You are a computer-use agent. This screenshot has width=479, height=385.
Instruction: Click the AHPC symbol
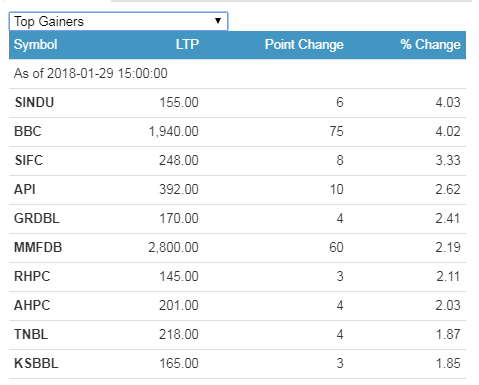click(32, 305)
